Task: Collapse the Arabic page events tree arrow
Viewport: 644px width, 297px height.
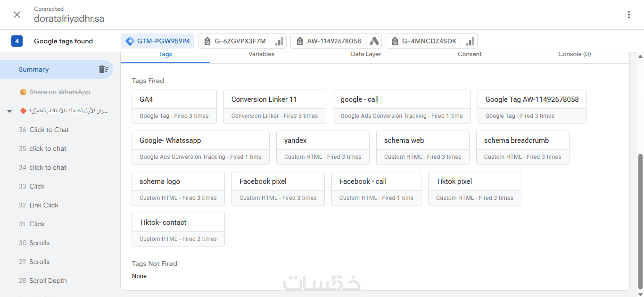Action: pyautogui.click(x=9, y=111)
